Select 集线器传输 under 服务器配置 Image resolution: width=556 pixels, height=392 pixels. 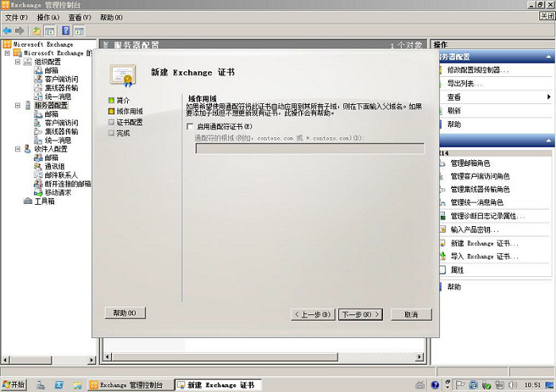61,131
